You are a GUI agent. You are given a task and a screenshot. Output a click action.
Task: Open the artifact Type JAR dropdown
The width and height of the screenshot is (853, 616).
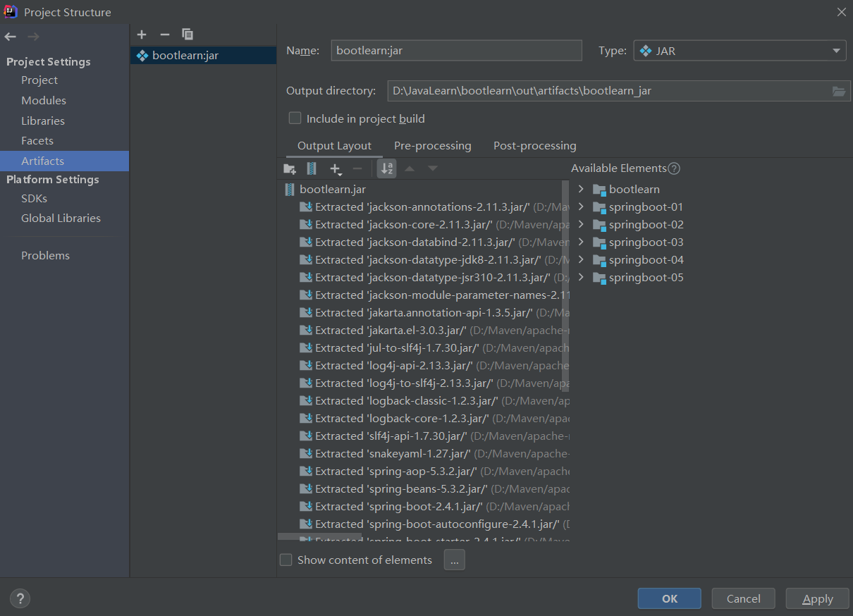740,51
